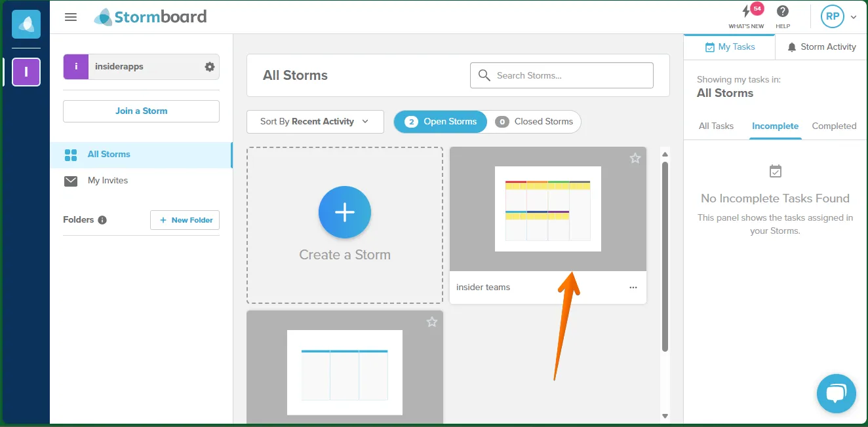This screenshot has height=427, width=868.
Task: Open What's New lightning icon
Action: pyautogui.click(x=746, y=12)
